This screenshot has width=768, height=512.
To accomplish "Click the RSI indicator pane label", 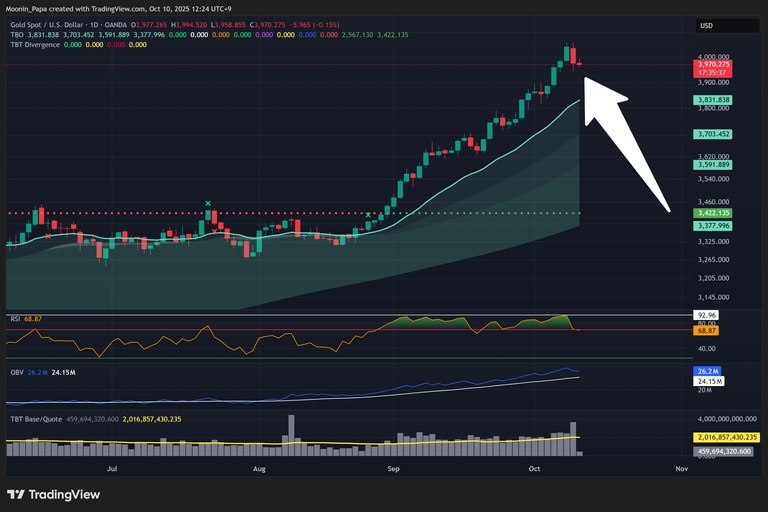I will [x=16, y=318].
